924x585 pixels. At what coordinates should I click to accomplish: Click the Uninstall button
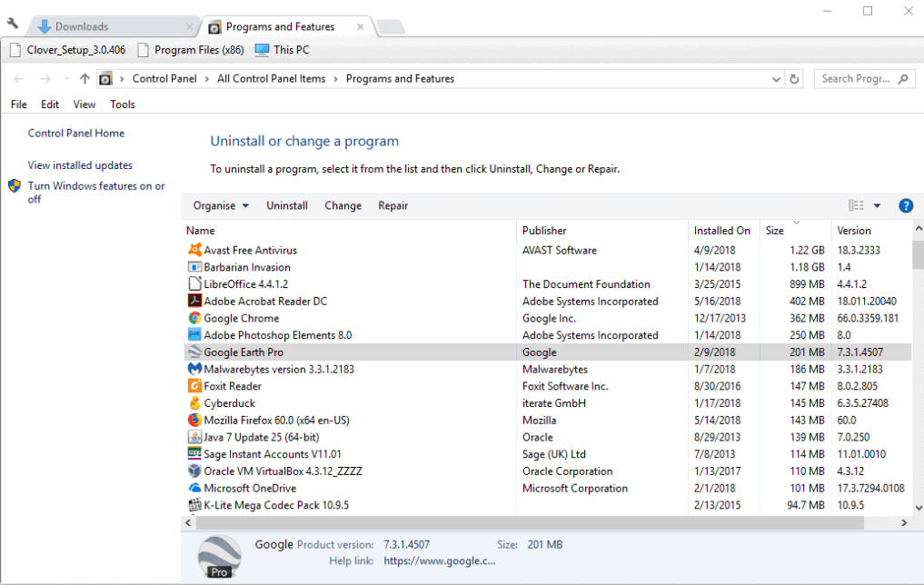[x=287, y=205]
